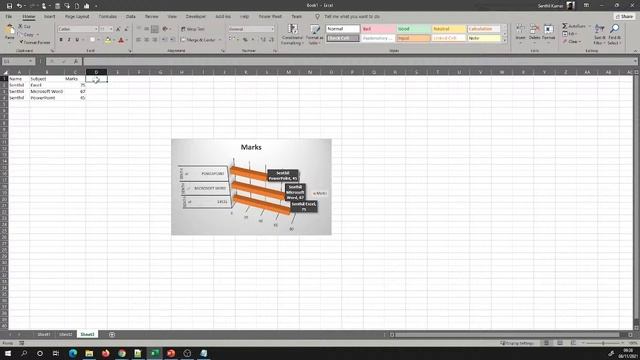The image size is (640, 360).
Task: Click the Paste icon
Action: click(9, 30)
